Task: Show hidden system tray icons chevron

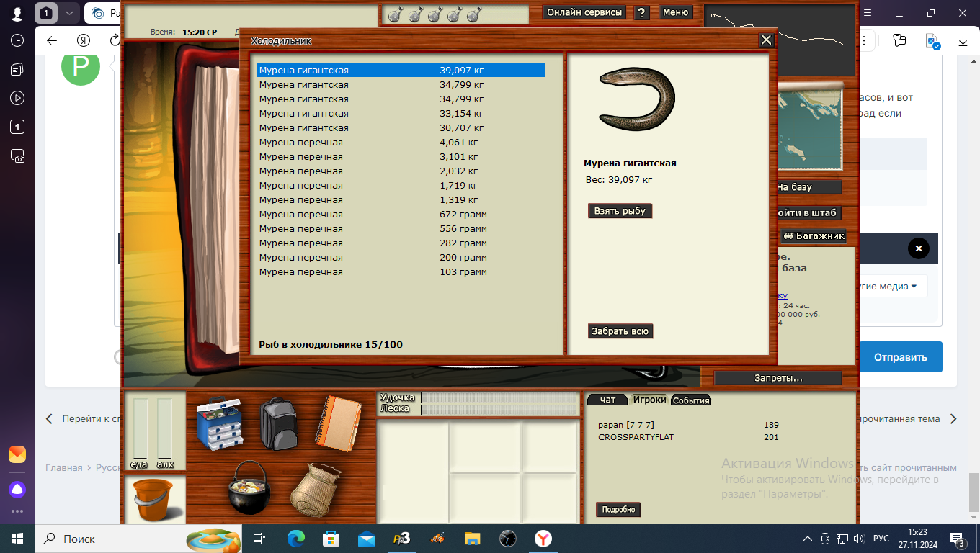Action: [x=808, y=539]
